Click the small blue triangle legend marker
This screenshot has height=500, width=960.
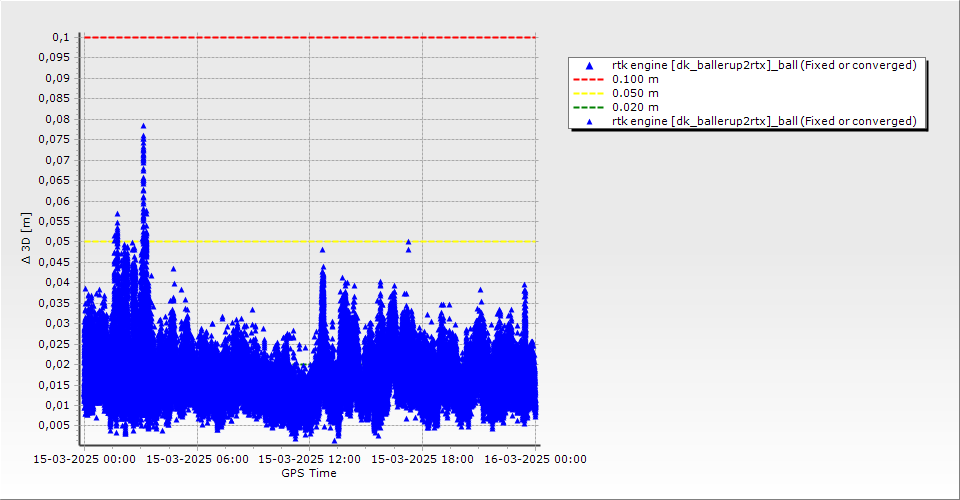[x=589, y=121]
